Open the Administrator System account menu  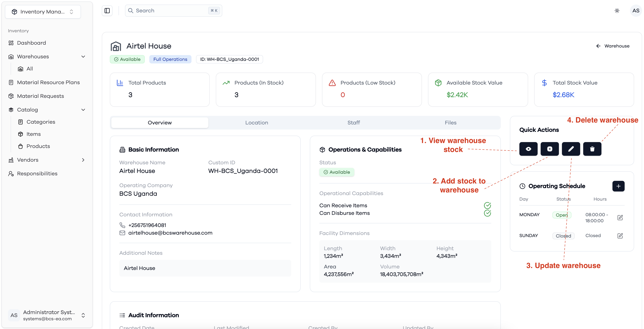click(47, 315)
